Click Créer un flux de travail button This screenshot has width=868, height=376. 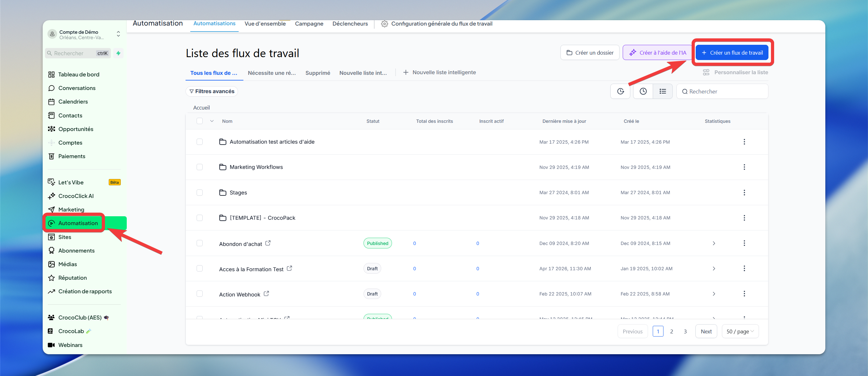tap(732, 53)
